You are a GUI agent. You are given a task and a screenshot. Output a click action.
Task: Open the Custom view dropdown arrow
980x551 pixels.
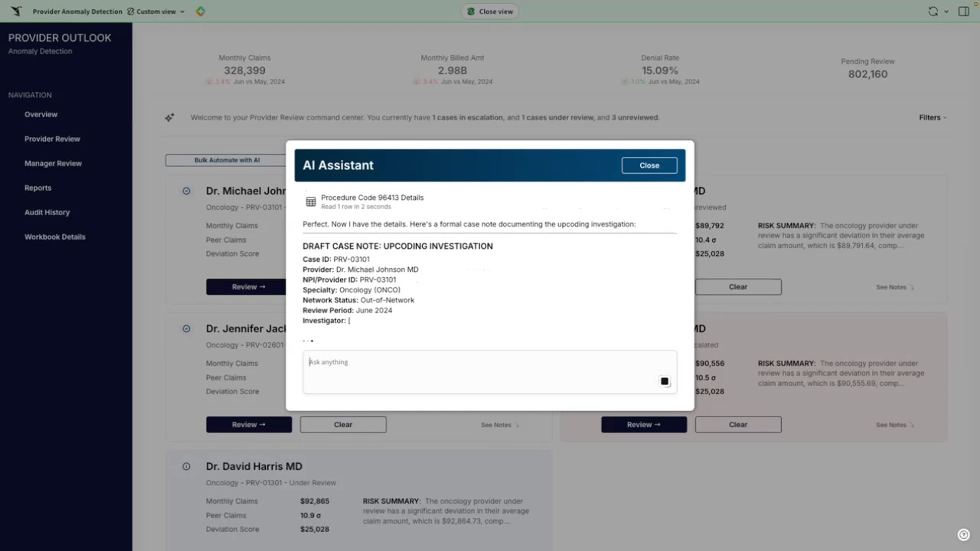pyautogui.click(x=182, y=12)
